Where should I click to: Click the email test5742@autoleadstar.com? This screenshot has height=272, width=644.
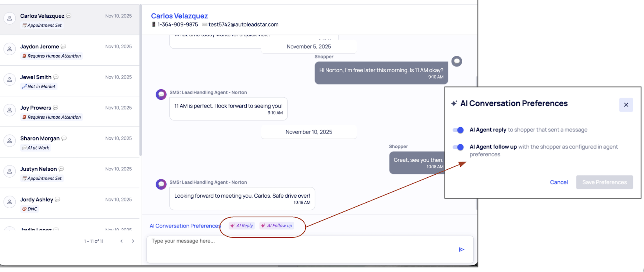click(x=243, y=25)
